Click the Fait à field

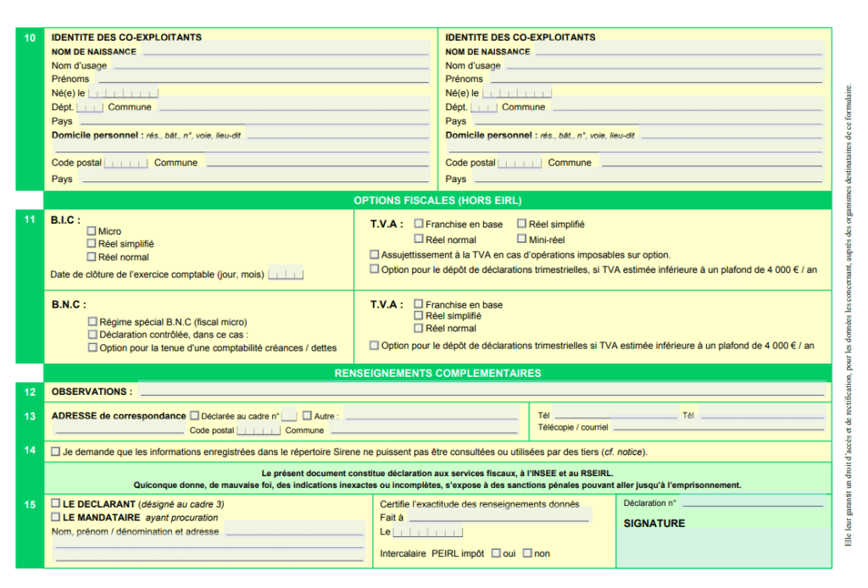coord(497,517)
